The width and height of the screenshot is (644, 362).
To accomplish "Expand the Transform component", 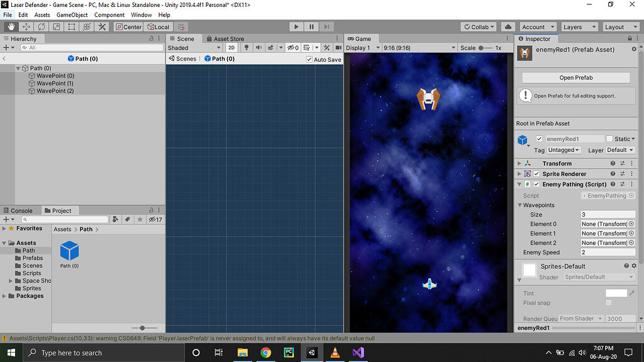I will tap(519, 164).
